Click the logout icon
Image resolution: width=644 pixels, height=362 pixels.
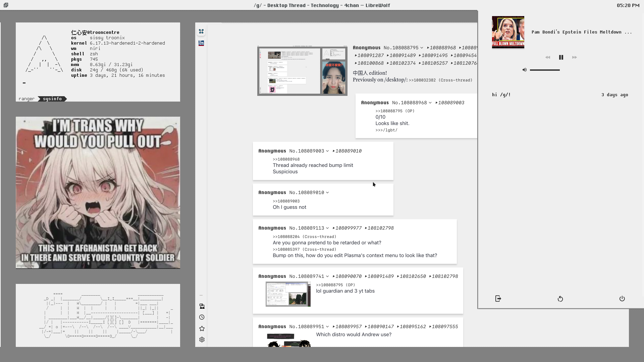(498, 299)
